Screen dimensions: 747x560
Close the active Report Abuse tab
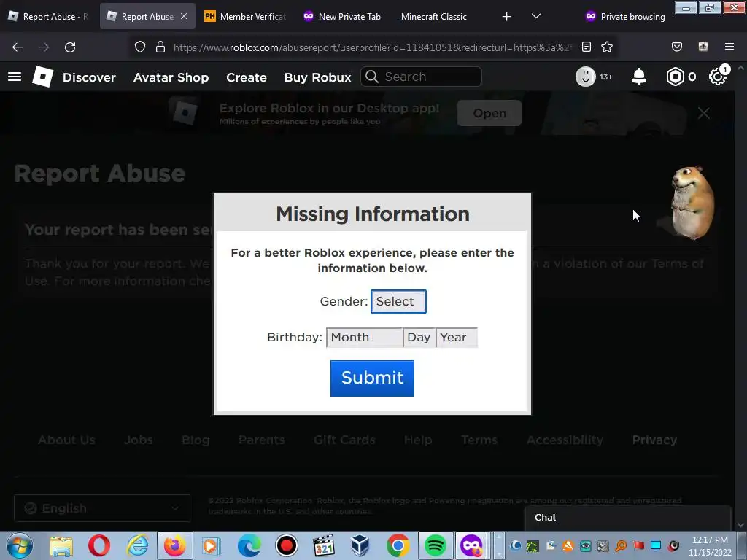(184, 16)
